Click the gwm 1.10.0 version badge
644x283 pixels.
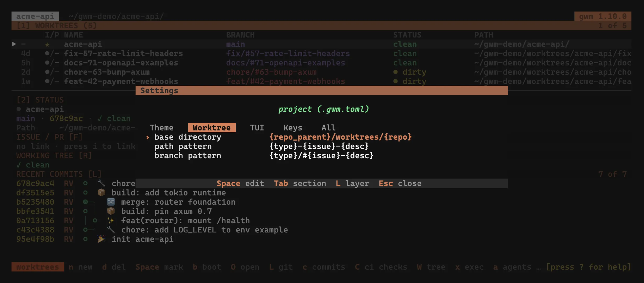tap(603, 16)
